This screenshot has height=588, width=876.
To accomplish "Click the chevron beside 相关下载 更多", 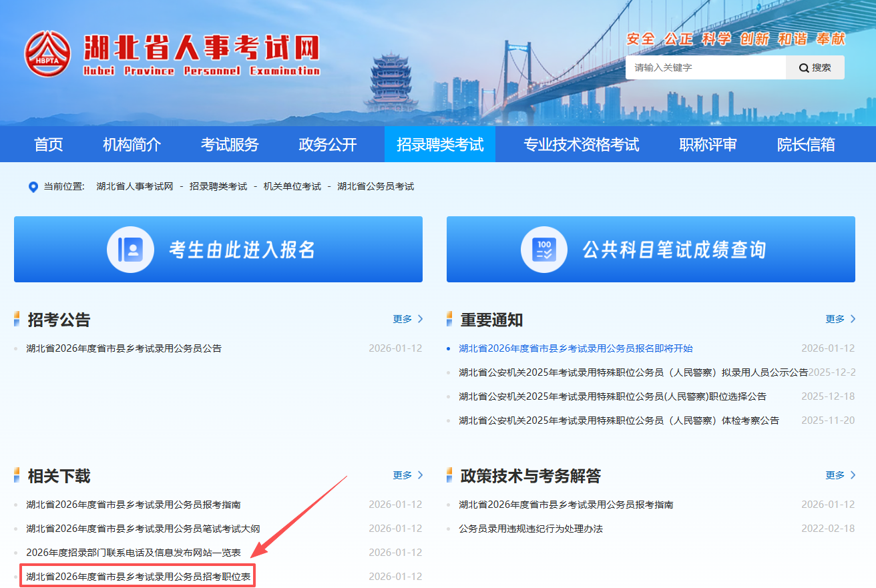I will pos(420,475).
